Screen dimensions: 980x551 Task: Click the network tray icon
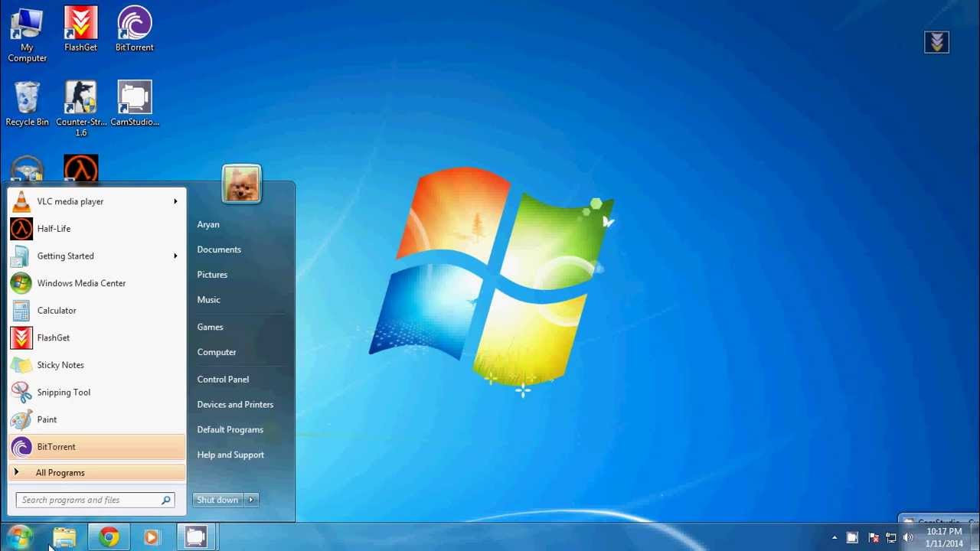pos(890,537)
